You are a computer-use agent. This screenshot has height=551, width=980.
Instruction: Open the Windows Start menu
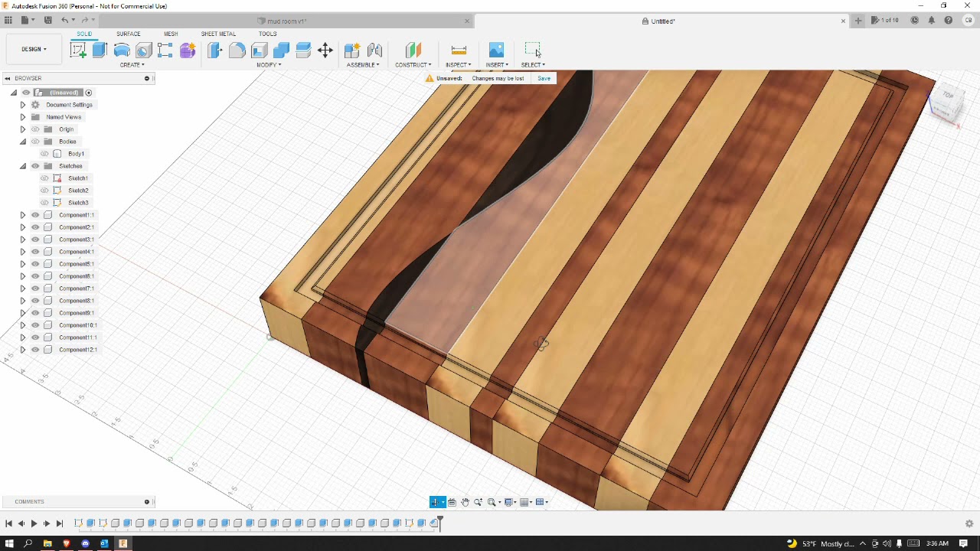9,543
